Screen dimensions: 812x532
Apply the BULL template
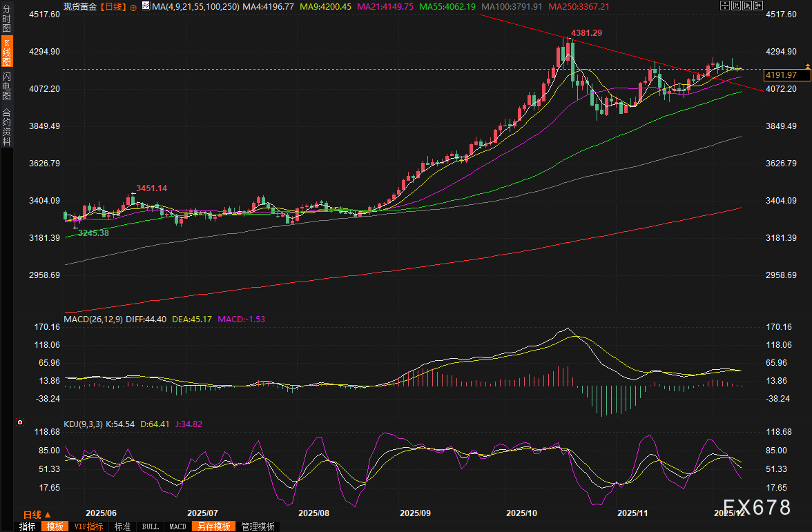150,526
